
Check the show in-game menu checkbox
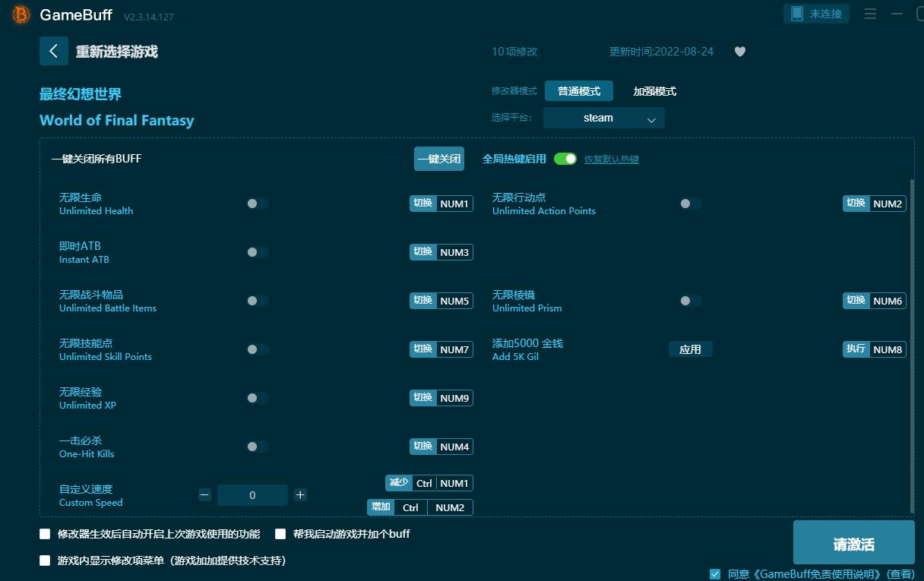[45, 560]
